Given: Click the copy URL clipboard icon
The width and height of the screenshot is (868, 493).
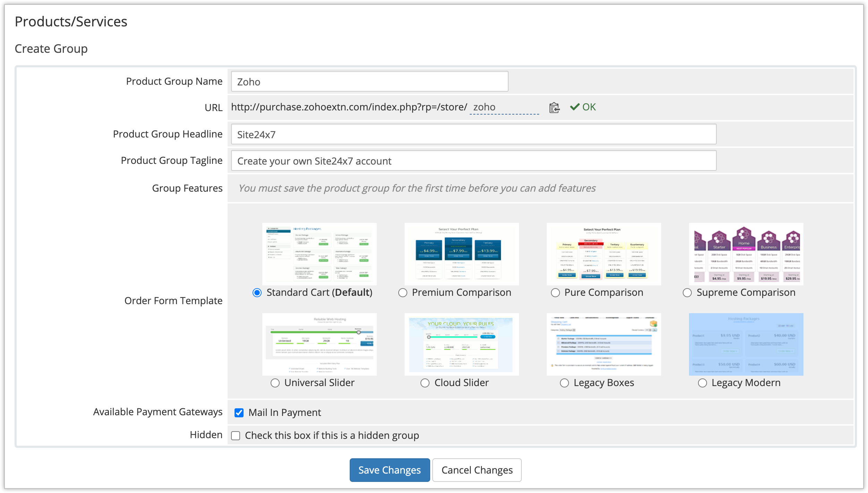Looking at the screenshot, I should [554, 108].
